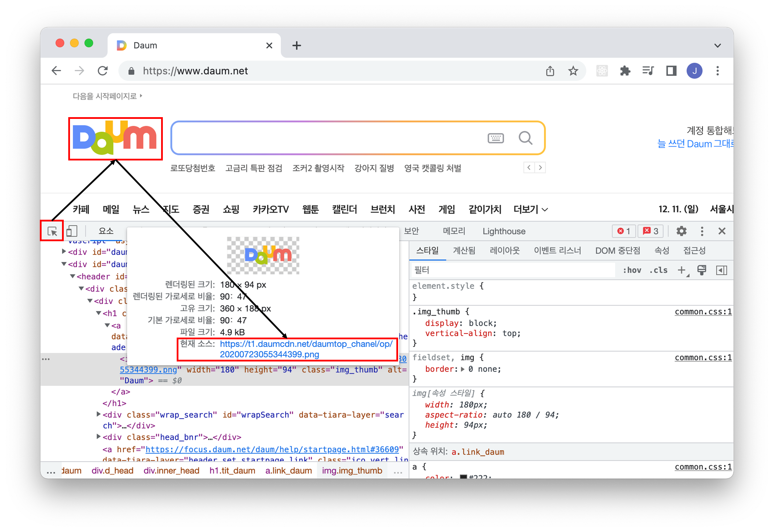This screenshot has width=774, height=532.
Task: Expand the 더보기 menu dropdown
Action: pos(530,209)
